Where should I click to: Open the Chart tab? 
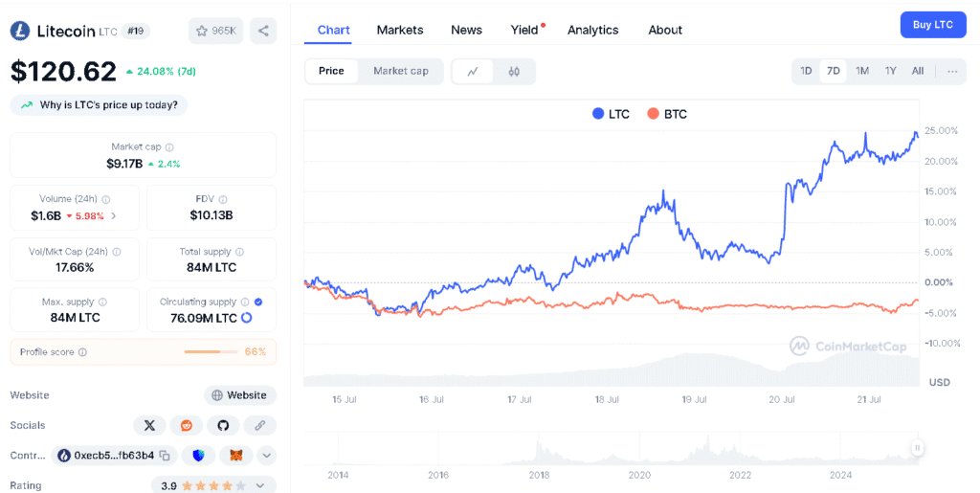coord(333,30)
